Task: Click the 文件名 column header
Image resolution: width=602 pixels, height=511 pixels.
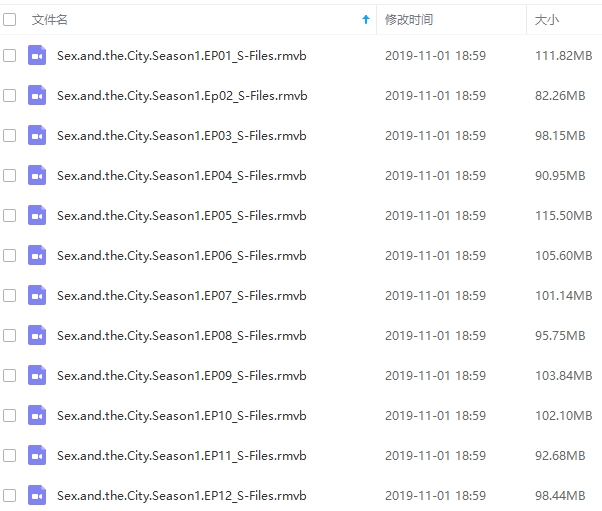Action: point(50,20)
